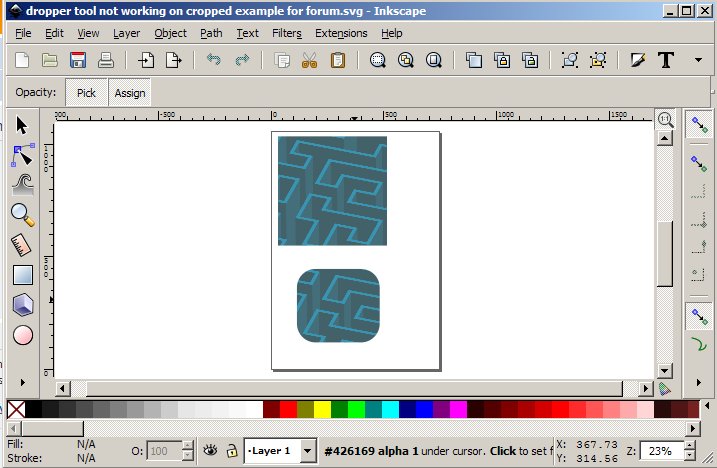
Task: Open the Filters menu
Action: click(286, 33)
